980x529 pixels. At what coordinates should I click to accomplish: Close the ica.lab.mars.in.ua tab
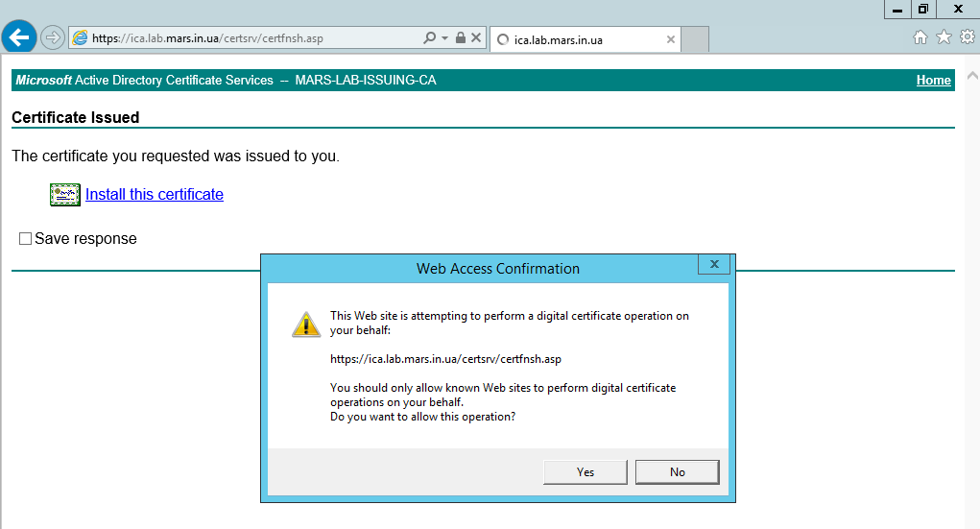[671, 40]
